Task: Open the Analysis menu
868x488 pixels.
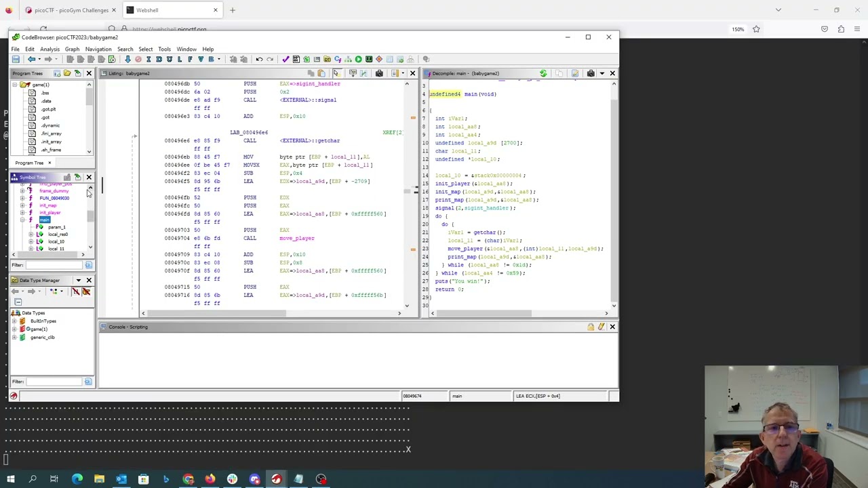Action: coord(50,49)
